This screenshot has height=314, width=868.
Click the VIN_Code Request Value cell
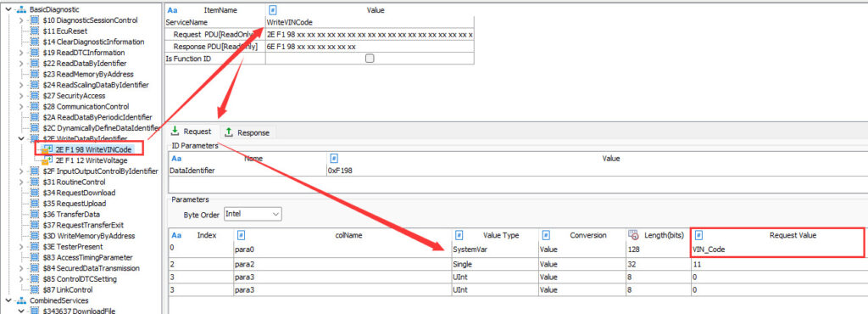[779, 250]
